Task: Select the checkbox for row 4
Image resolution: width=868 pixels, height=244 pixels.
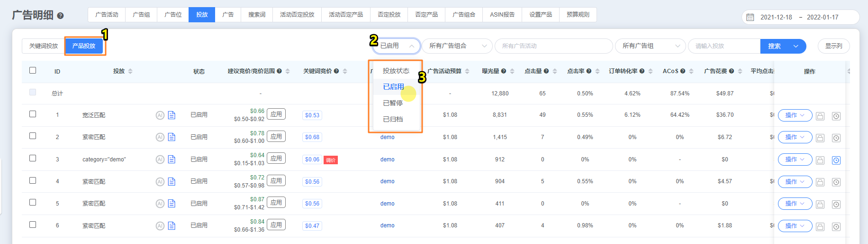Action: (x=33, y=180)
